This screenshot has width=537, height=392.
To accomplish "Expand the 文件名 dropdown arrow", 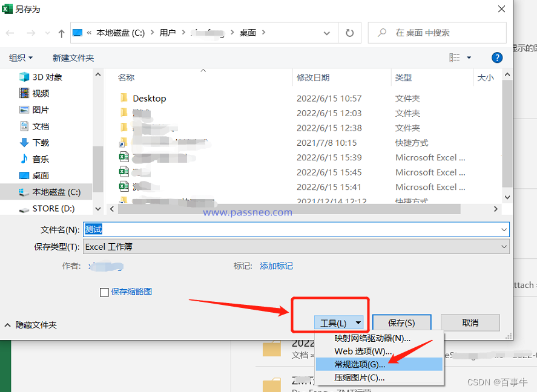I will (x=504, y=229).
